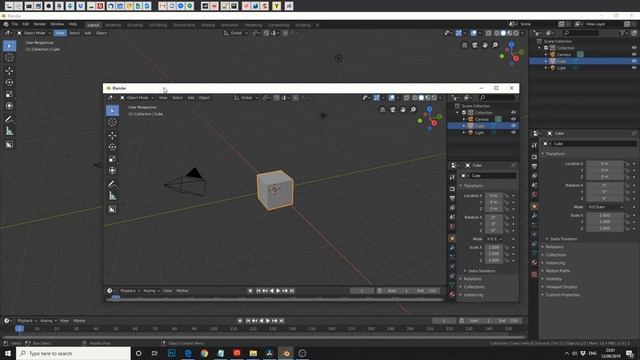Image resolution: width=640 pixels, height=360 pixels.
Task: Hide Light in front window outliner
Action: 513,132
